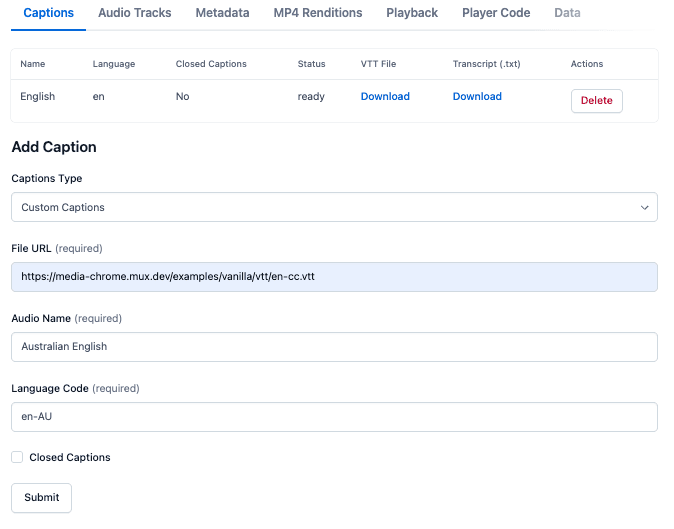Image resolution: width=674 pixels, height=529 pixels.
Task: Download the English VTT file
Action: [385, 97]
